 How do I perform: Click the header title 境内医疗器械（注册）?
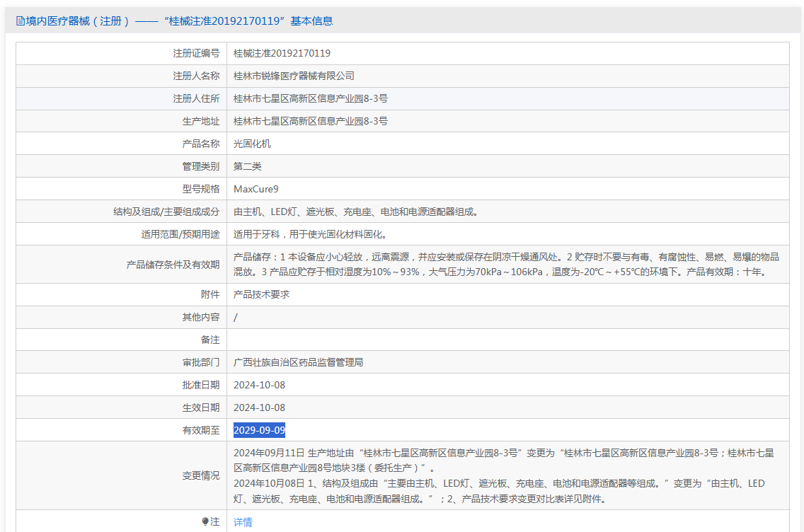(x=78, y=21)
